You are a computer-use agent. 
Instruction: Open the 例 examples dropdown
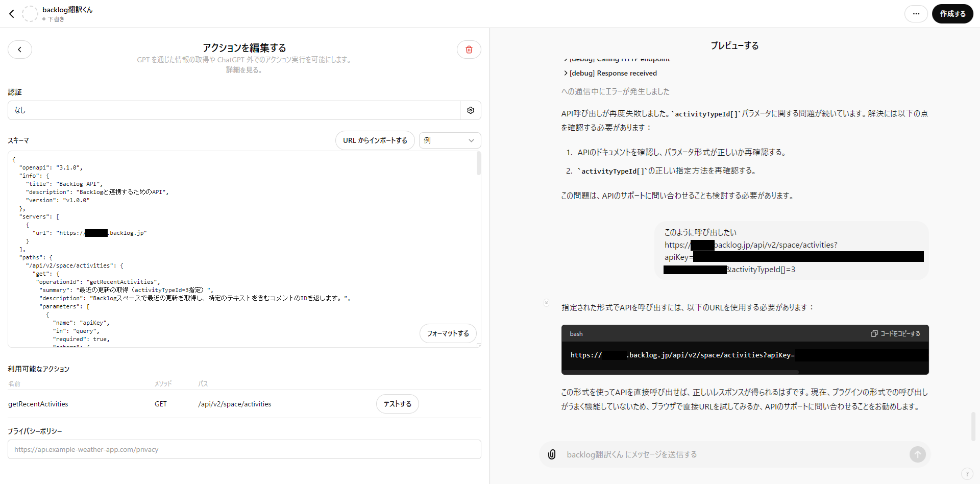tap(450, 140)
